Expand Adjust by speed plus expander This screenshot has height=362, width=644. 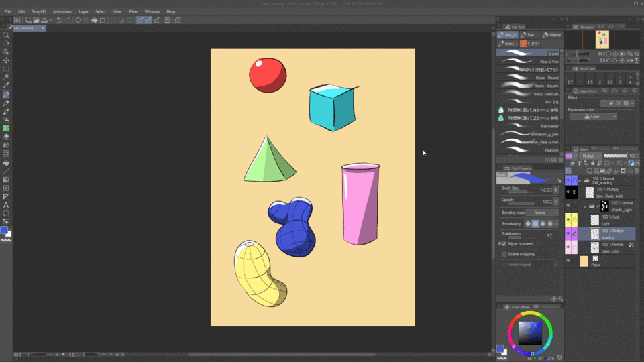(x=499, y=244)
